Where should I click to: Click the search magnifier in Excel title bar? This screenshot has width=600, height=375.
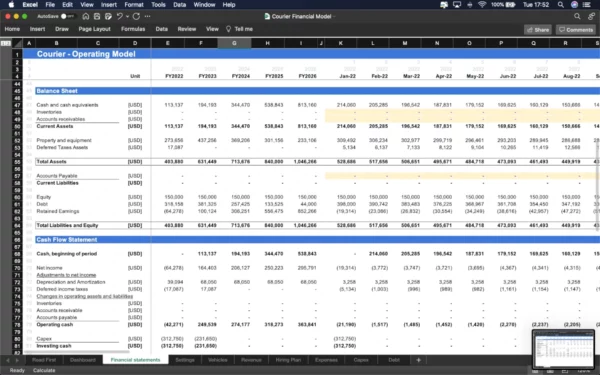[x=577, y=16]
